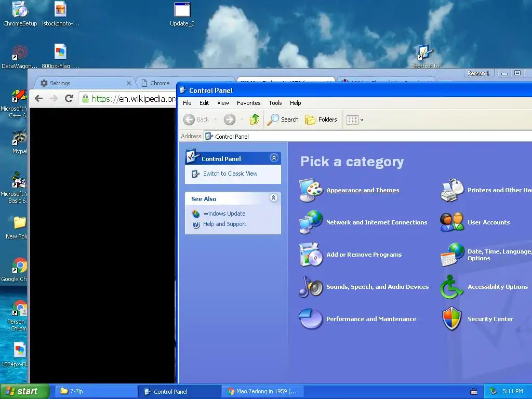Open Forward history dropdown arrow
This screenshot has width=532, height=399.
(242, 119)
